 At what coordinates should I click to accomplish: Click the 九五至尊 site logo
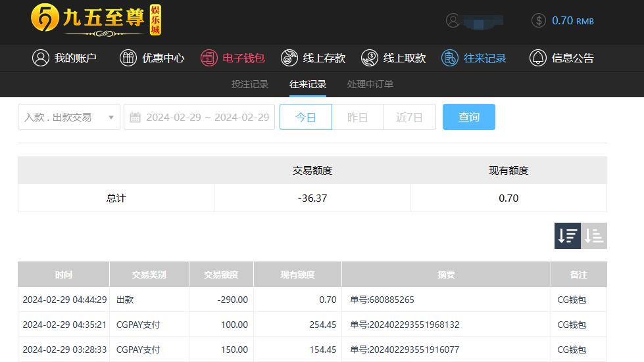coord(96,20)
